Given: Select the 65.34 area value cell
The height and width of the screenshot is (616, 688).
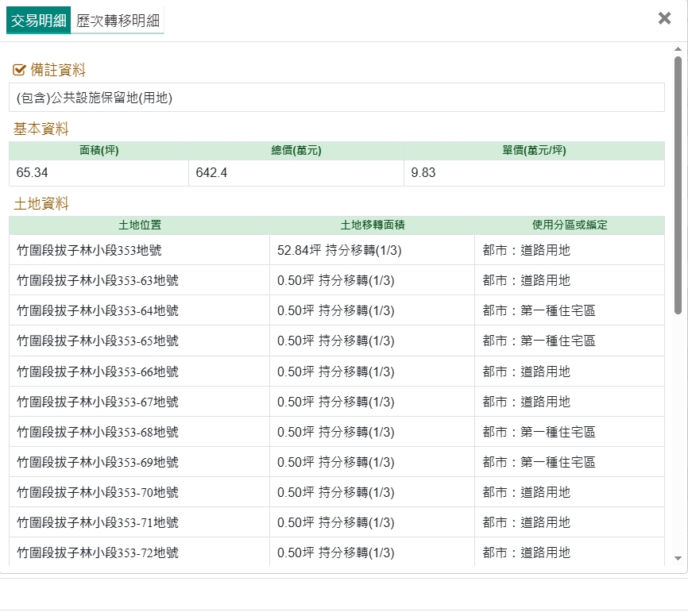Looking at the screenshot, I should (99, 172).
